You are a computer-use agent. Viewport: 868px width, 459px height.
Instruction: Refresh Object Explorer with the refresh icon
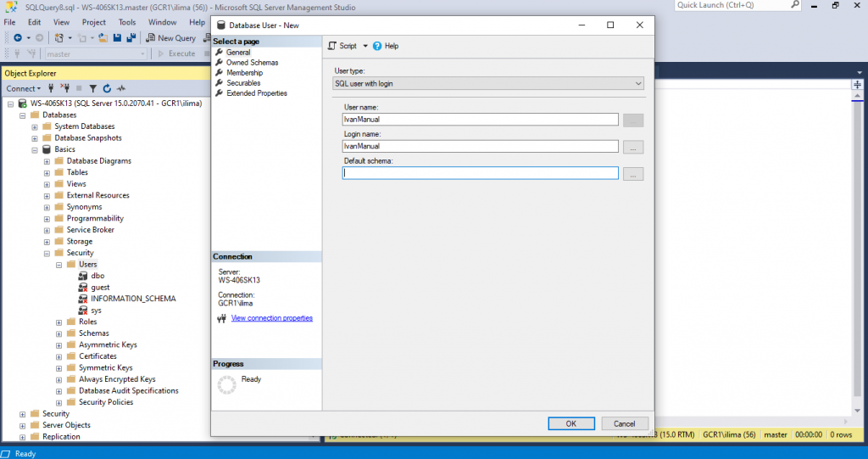107,88
